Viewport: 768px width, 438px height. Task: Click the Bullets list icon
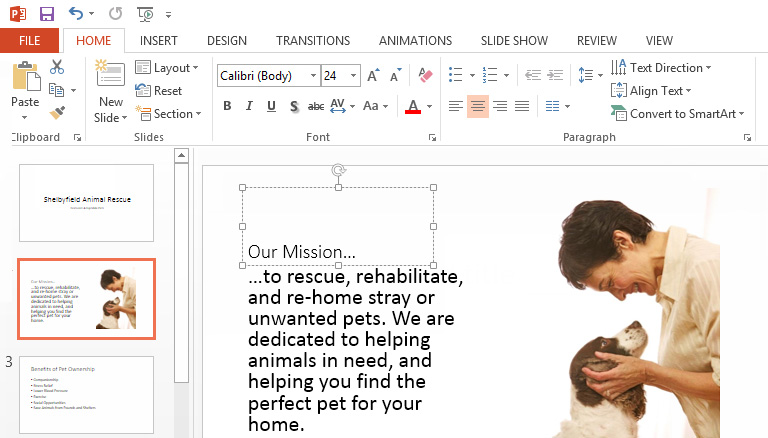point(455,75)
